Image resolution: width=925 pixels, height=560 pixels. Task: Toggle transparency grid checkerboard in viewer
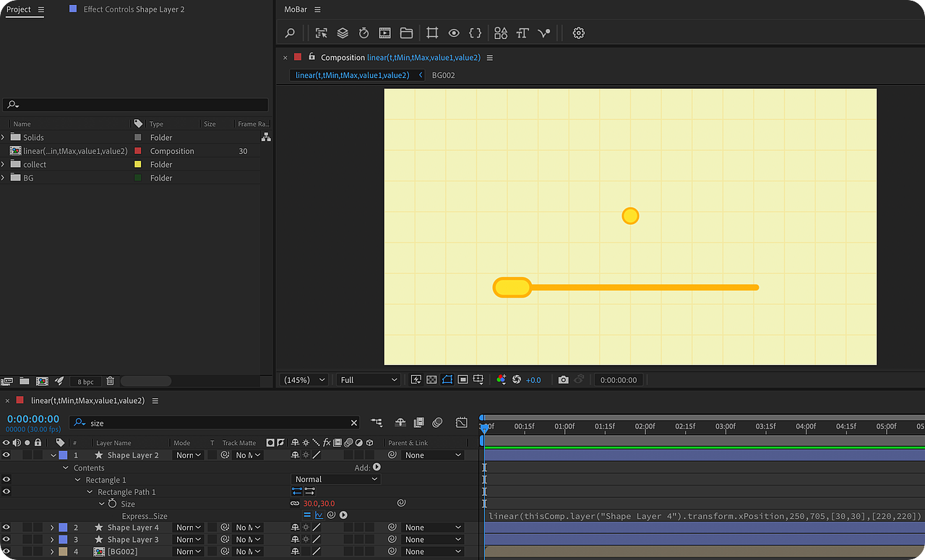(x=431, y=379)
